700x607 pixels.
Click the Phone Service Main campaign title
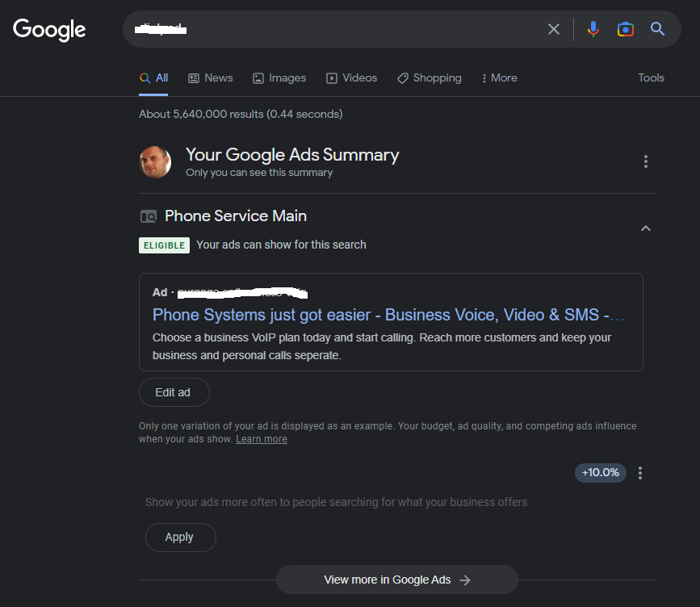coord(236,216)
